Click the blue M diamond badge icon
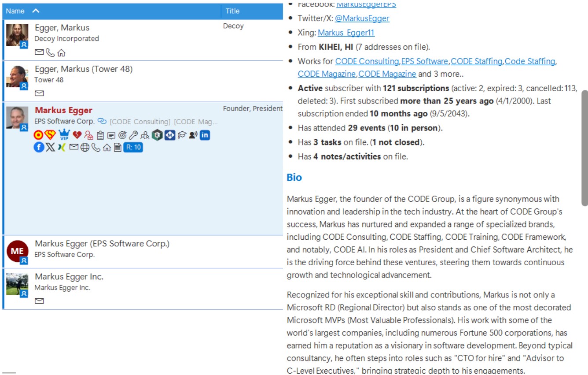Screen dimensions: 588x375 tap(170, 135)
